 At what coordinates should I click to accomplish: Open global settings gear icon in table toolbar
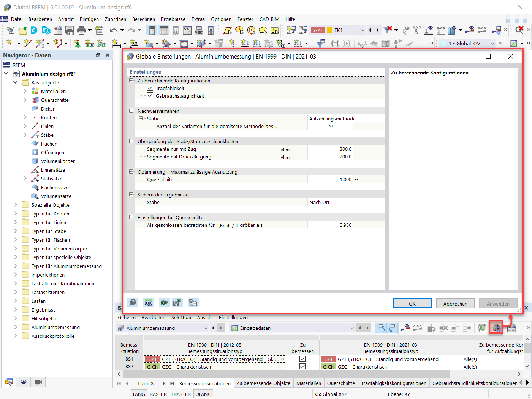[x=496, y=328]
